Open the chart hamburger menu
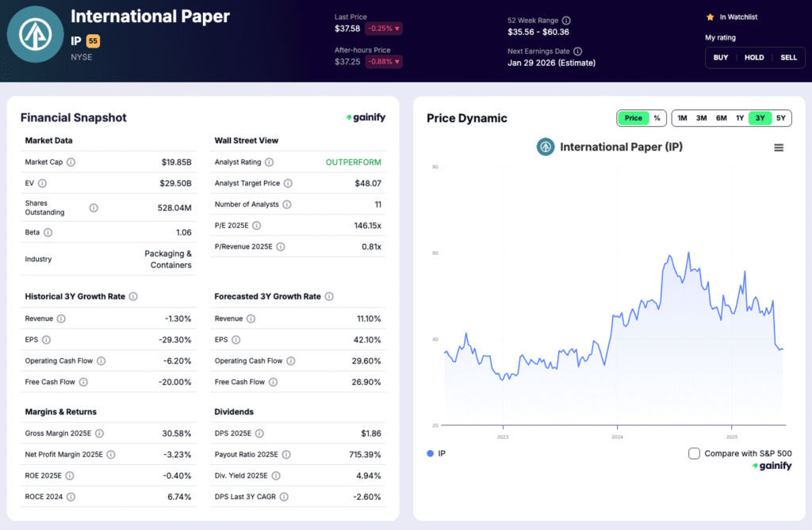 (x=779, y=147)
